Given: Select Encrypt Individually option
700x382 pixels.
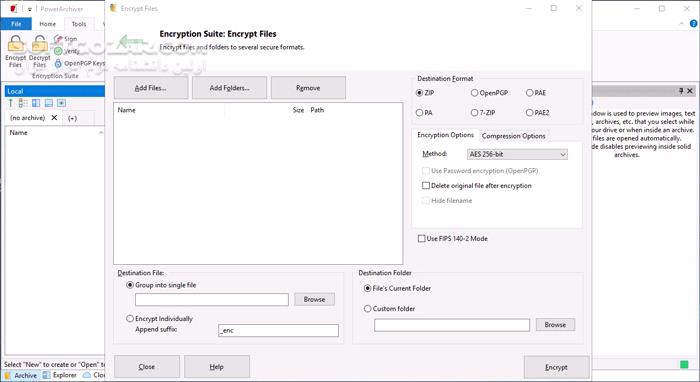Looking at the screenshot, I should click(130, 319).
